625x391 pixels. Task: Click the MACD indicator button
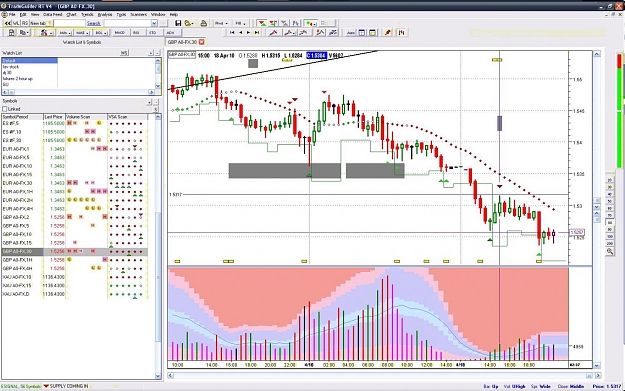(120, 33)
